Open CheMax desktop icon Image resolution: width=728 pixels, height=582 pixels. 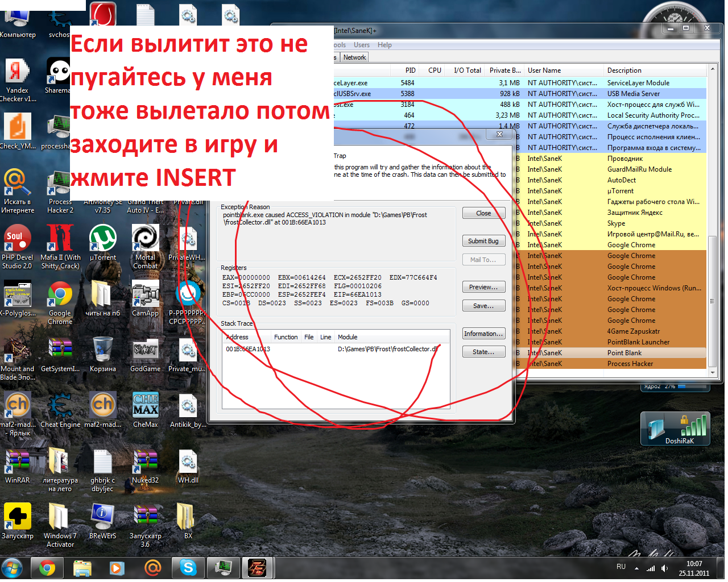click(146, 410)
